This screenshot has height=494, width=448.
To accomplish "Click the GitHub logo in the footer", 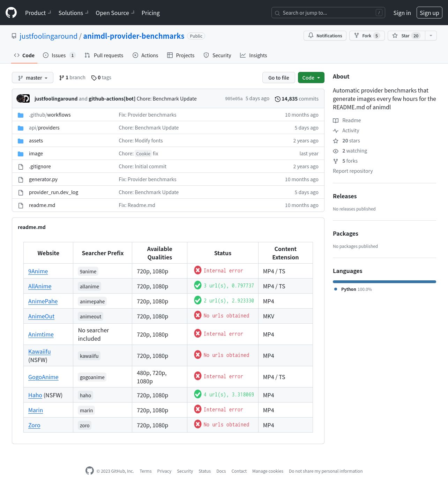I will (x=90, y=471).
